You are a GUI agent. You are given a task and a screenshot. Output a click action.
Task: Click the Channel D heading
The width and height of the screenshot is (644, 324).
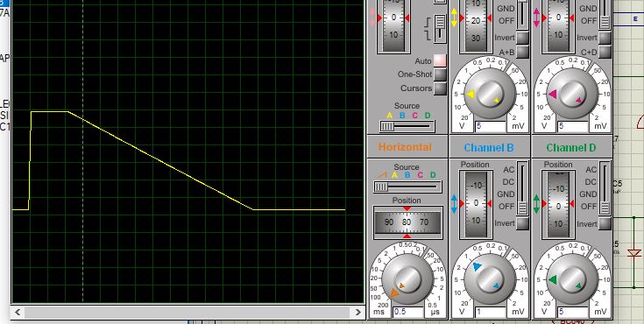point(571,147)
